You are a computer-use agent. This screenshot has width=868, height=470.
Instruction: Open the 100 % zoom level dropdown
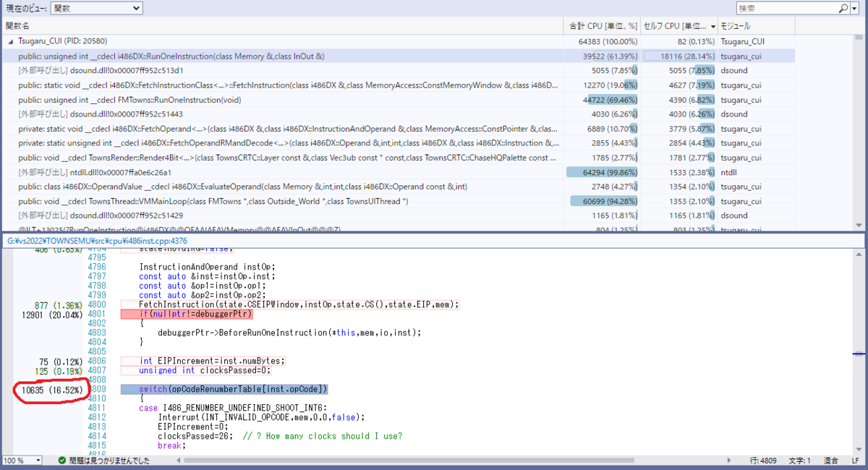pos(22,461)
